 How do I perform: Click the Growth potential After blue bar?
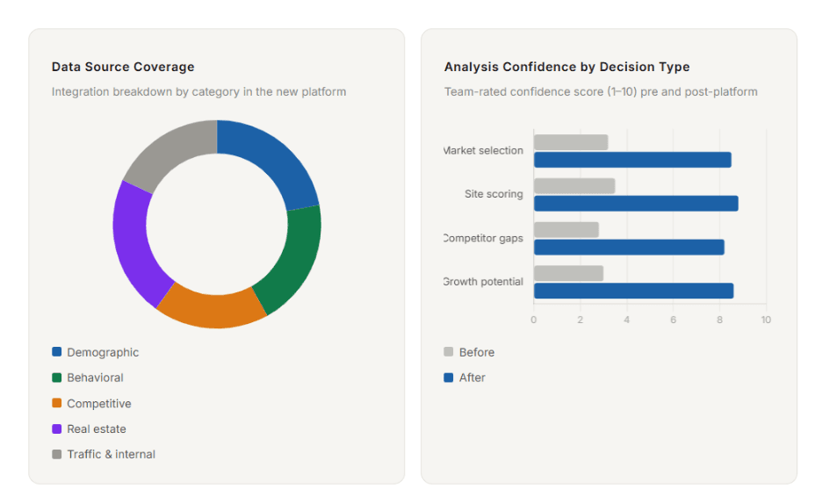[634, 291]
